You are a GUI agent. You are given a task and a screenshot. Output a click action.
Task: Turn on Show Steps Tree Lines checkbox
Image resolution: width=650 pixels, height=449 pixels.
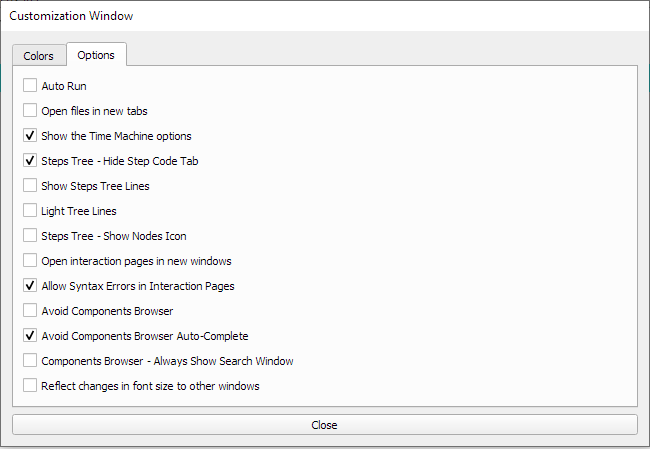click(x=30, y=186)
